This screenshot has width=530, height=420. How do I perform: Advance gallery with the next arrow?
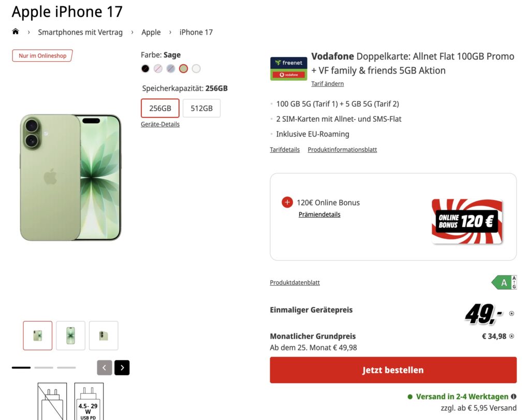(122, 368)
